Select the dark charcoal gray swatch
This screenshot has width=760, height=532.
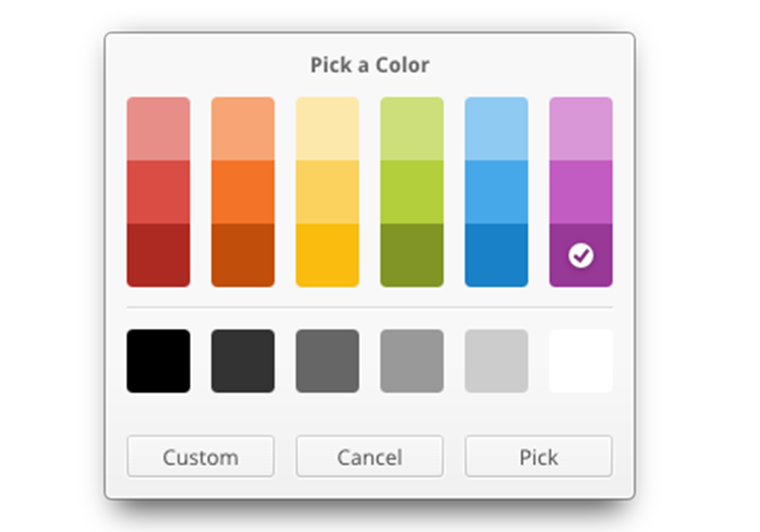click(x=243, y=361)
